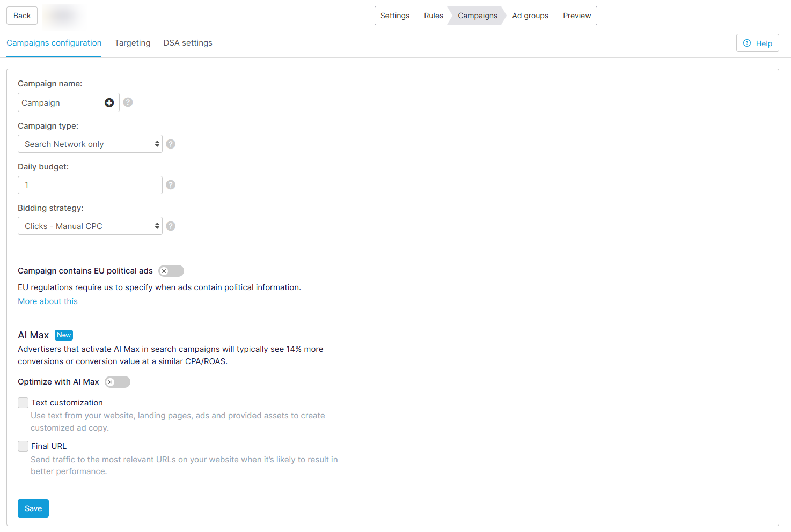
Task: Go to the Ad groups step
Action: click(x=530, y=16)
